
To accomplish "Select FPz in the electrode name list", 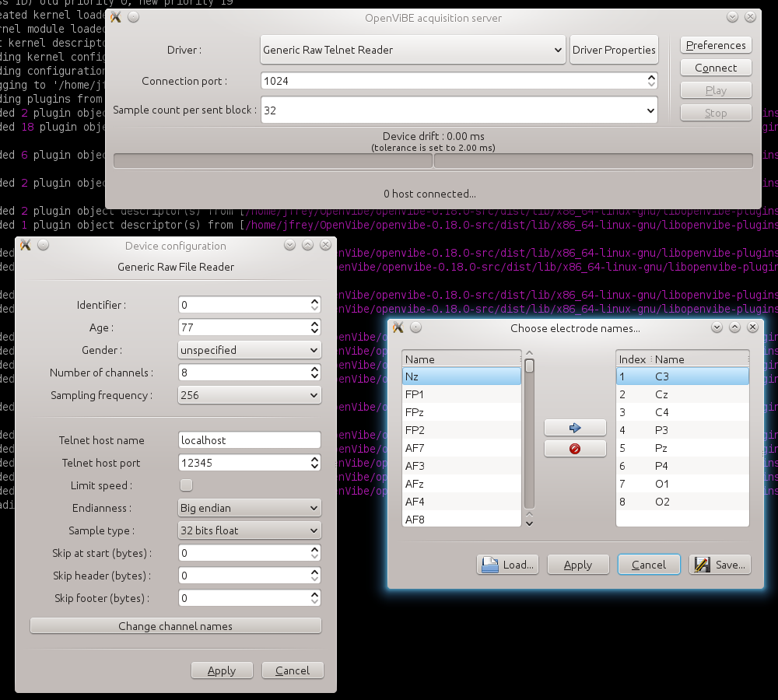I will [x=461, y=412].
